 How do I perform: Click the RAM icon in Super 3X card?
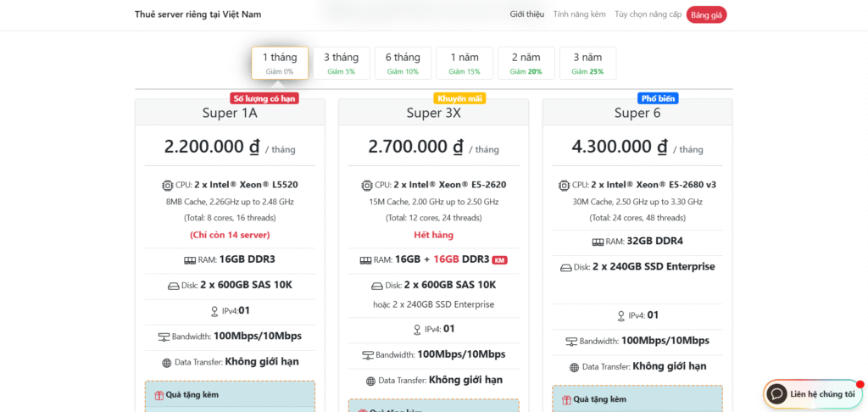point(365,260)
